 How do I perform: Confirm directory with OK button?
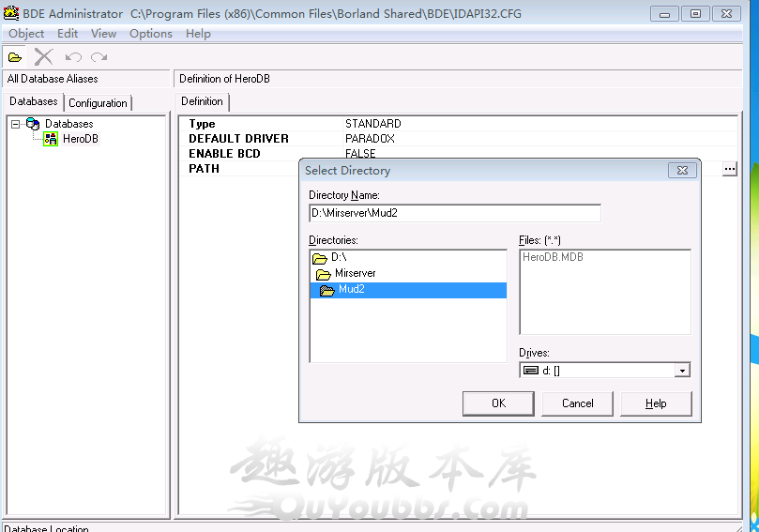[498, 403]
